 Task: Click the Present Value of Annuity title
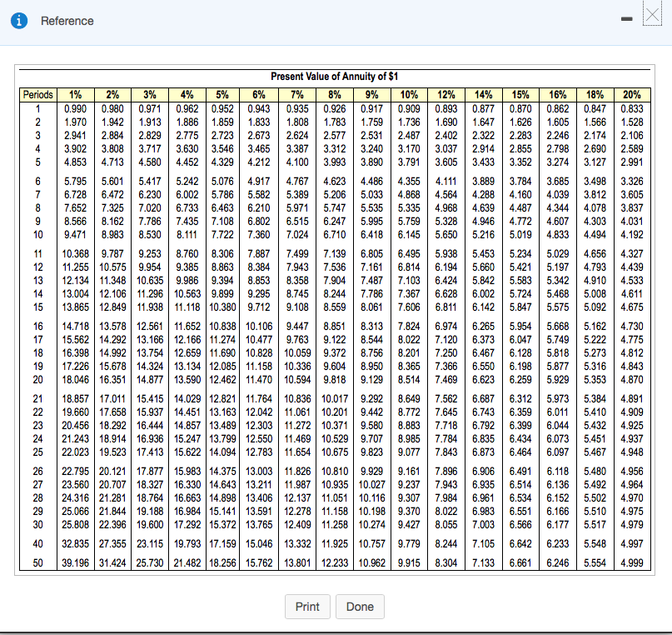click(x=334, y=79)
